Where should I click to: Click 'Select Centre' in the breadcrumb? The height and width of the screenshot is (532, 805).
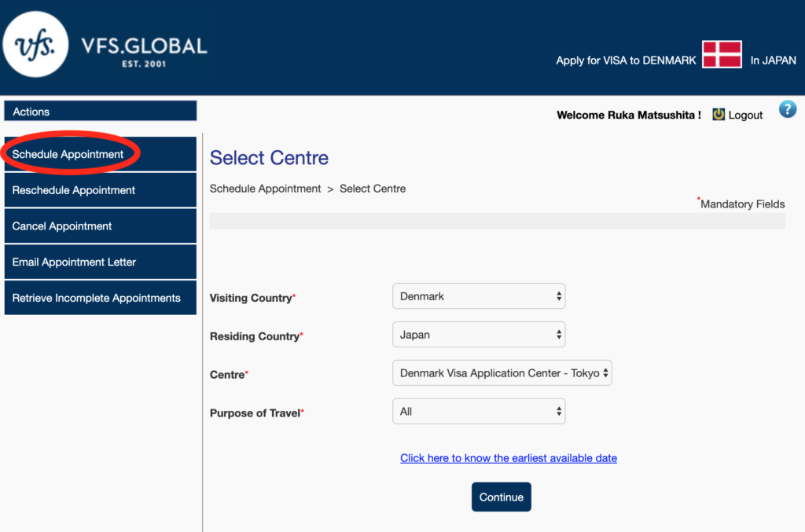(373, 189)
